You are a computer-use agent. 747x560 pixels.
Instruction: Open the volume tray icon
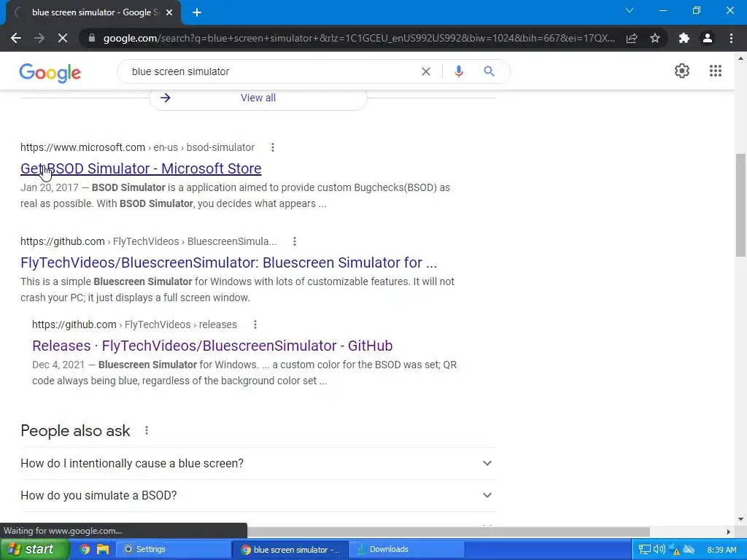(659, 549)
